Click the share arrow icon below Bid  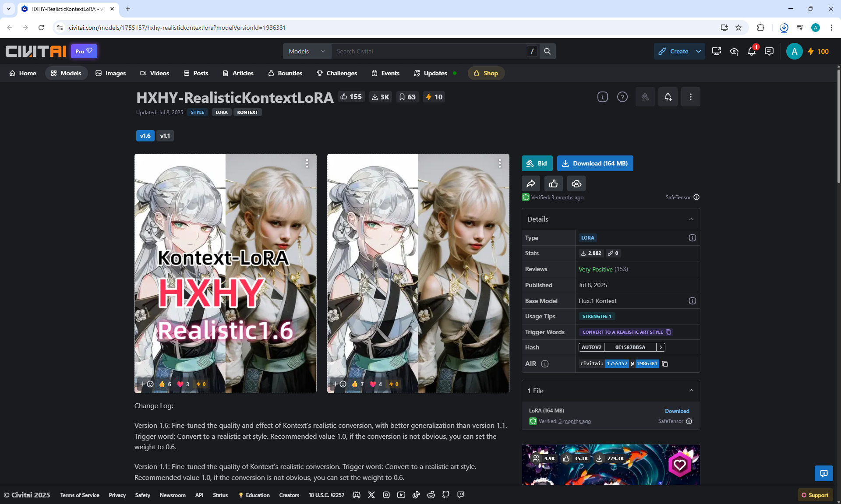tap(530, 183)
